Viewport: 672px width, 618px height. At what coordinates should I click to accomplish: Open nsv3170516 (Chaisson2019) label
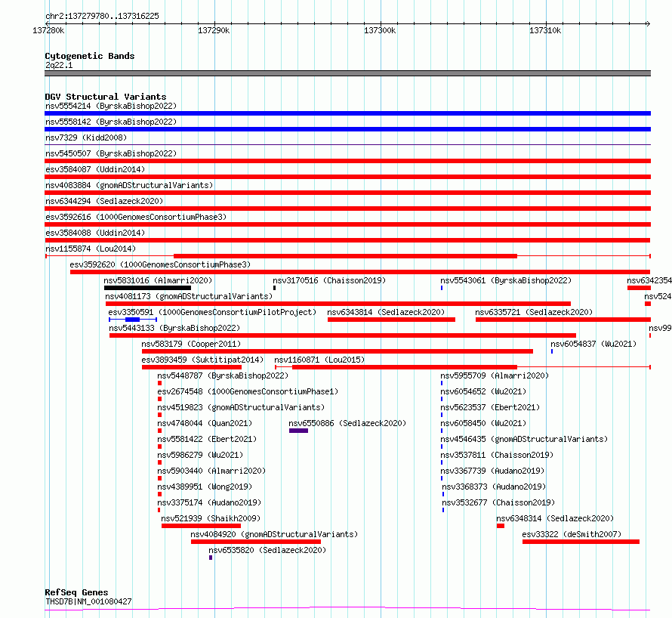tap(329, 280)
